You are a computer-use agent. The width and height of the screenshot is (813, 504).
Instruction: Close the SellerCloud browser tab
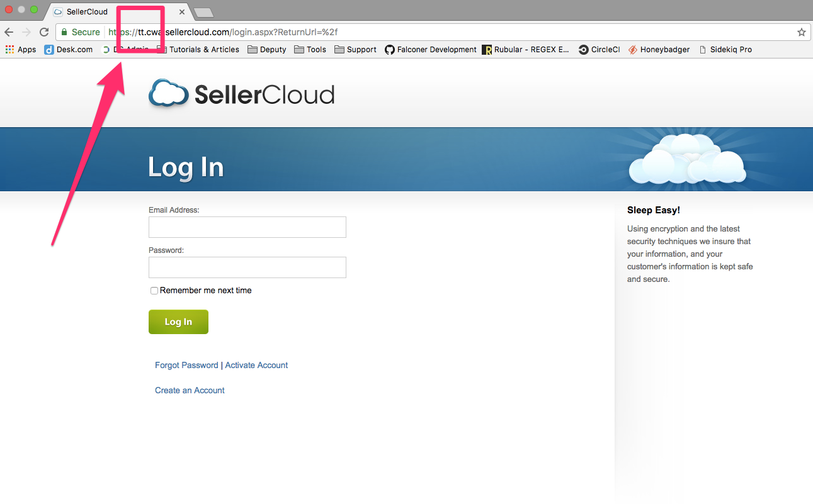(x=182, y=12)
